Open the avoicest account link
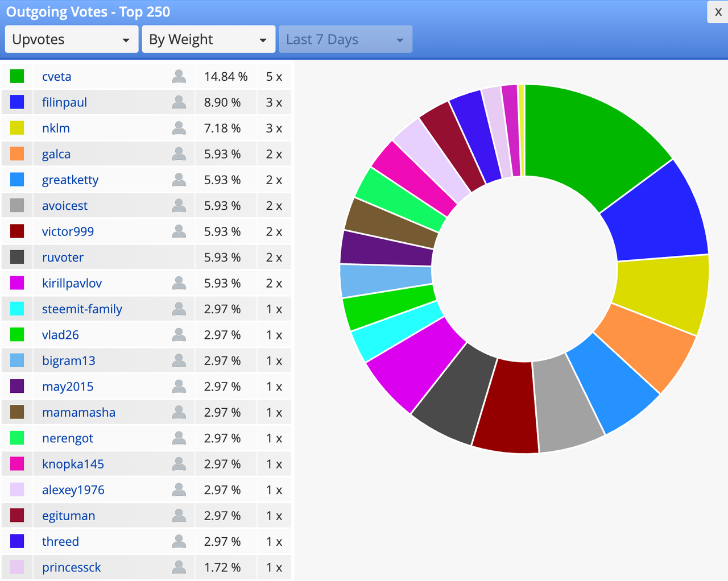 pyautogui.click(x=65, y=206)
